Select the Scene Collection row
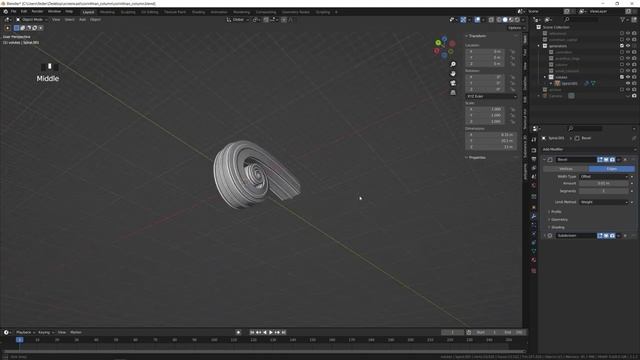The image size is (640, 360). [556, 27]
